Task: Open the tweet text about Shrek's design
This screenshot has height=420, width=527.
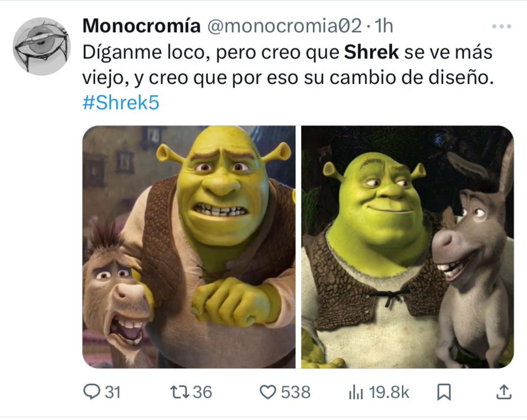Action: pyautogui.click(x=288, y=65)
